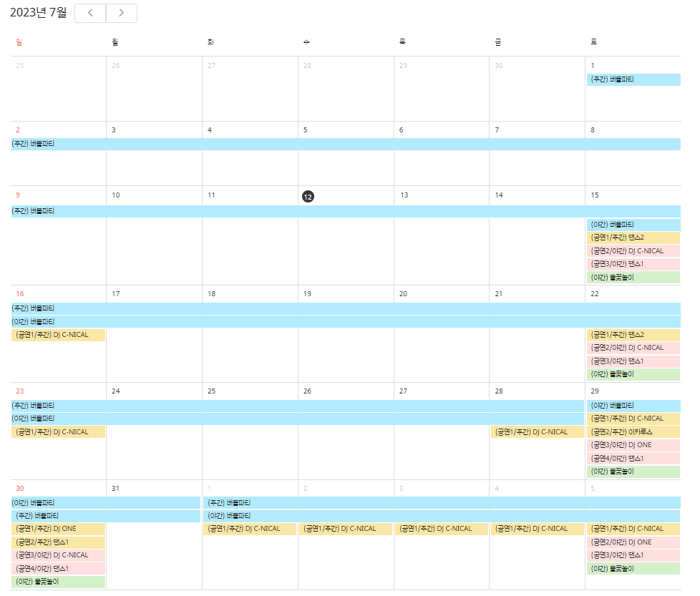Open August 5 (공연2/야간) DJ ONE event

tap(633, 542)
